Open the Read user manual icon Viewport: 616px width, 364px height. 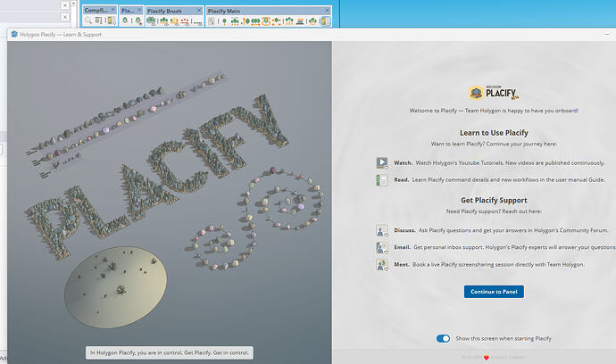pos(382,180)
